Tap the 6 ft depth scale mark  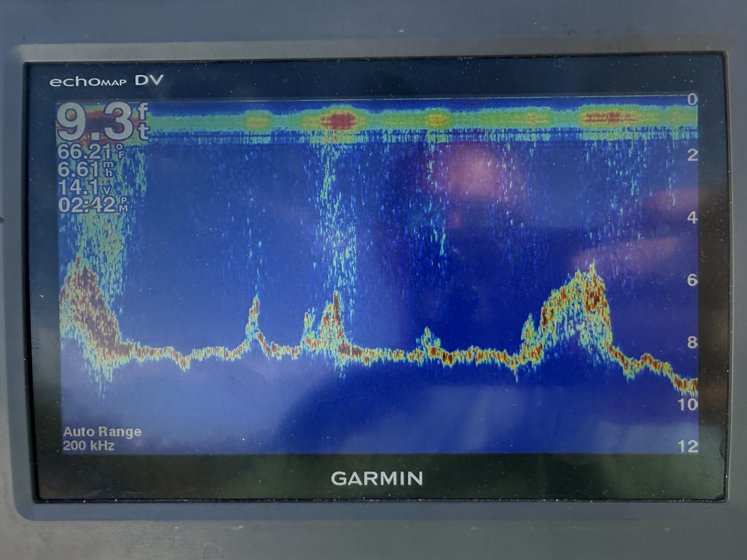pyautogui.click(x=692, y=280)
